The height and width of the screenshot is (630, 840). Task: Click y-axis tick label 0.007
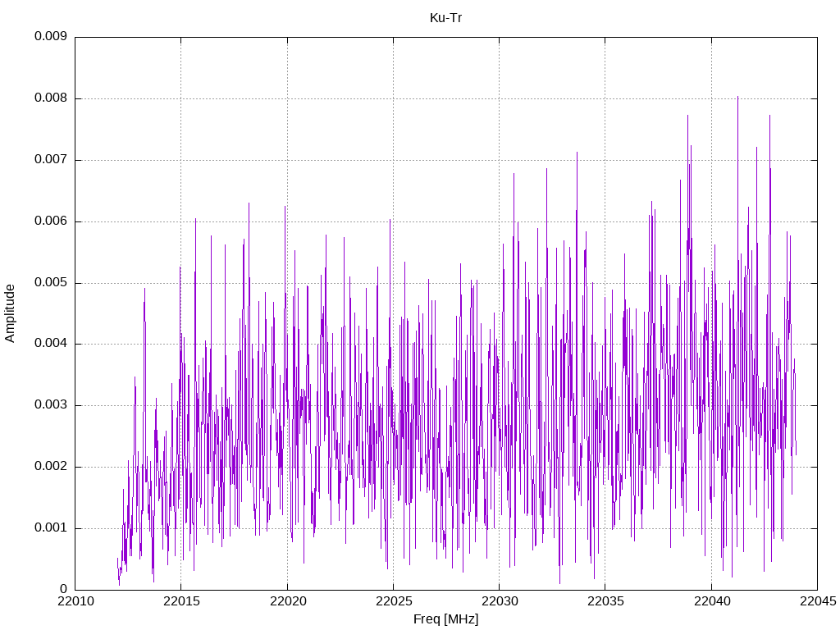click(51, 160)
